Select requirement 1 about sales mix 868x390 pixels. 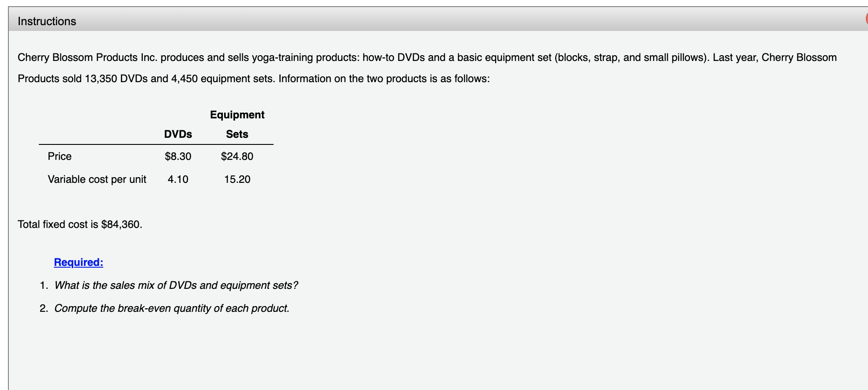pyautogui.click(x=176, y=285)
